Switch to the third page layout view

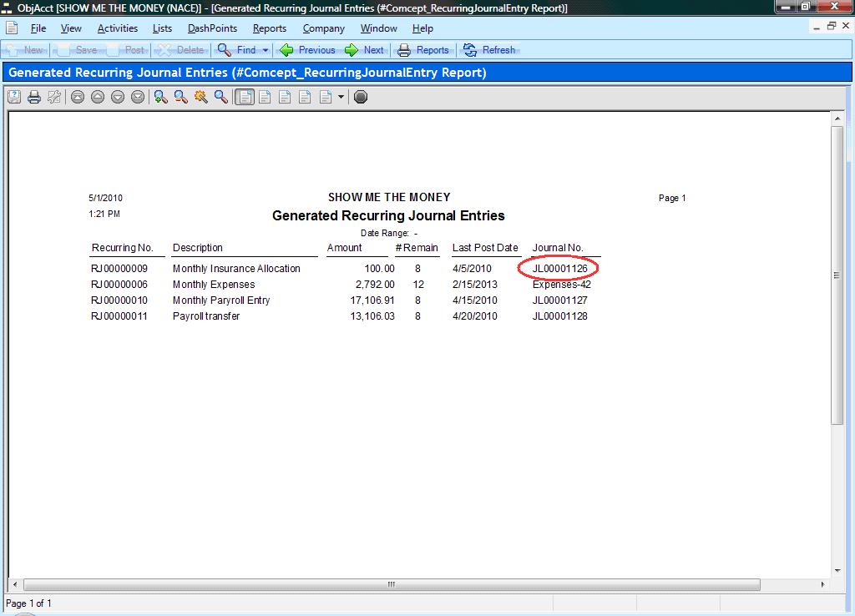click(x=285, y=97)
